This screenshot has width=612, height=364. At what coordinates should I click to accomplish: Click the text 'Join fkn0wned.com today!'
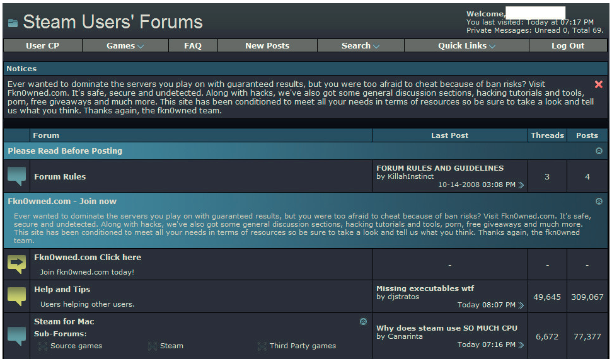87,272
